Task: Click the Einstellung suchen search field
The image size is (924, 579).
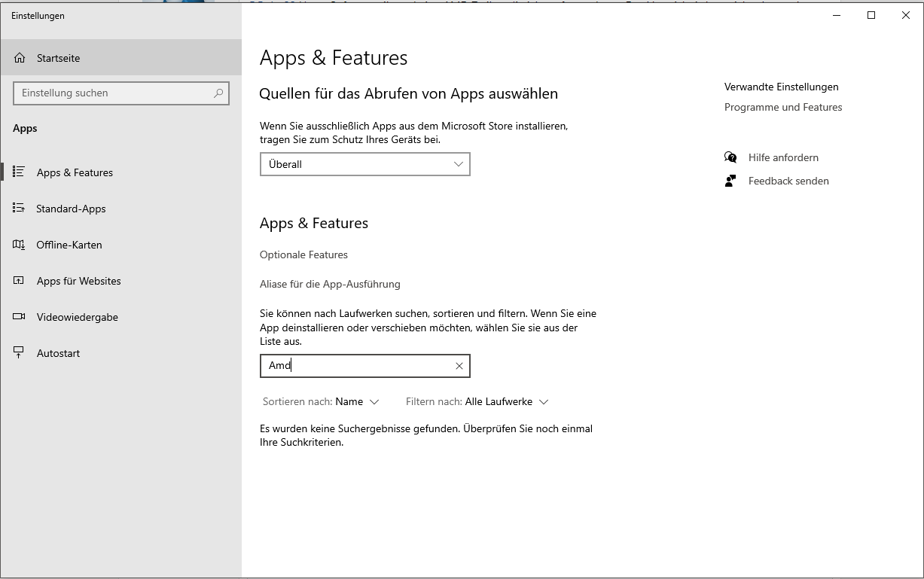Action: click(x=121, y=93)
